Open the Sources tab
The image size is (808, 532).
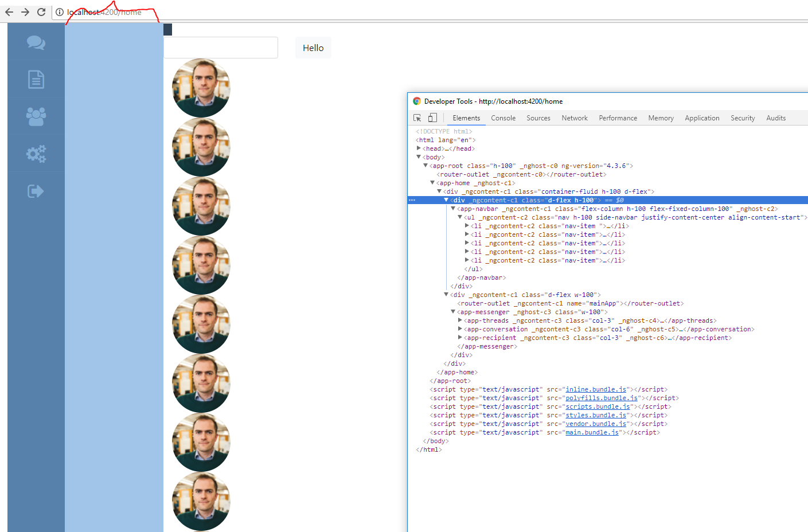(x=538, y=118)
